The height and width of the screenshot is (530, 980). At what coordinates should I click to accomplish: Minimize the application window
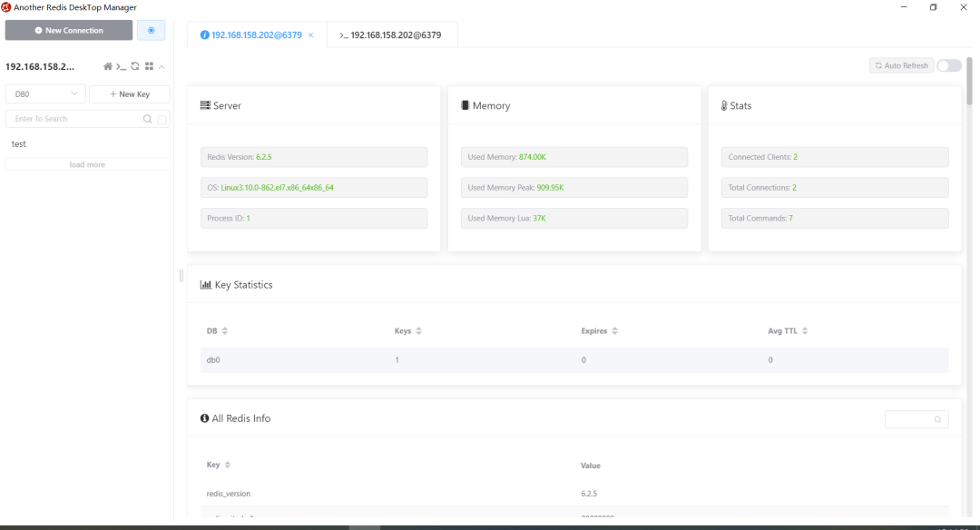904,7
